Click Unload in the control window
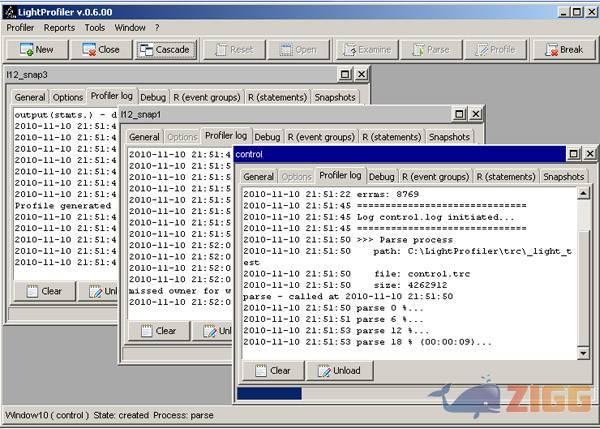The image size is (600, 429). (341, 370)
